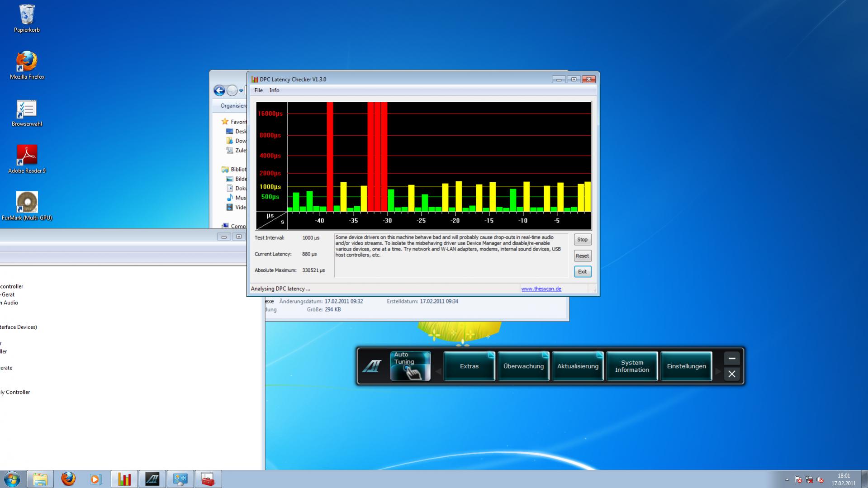Open System Information in AI Suite
The image size is (868, 488).
click(632, 366)
